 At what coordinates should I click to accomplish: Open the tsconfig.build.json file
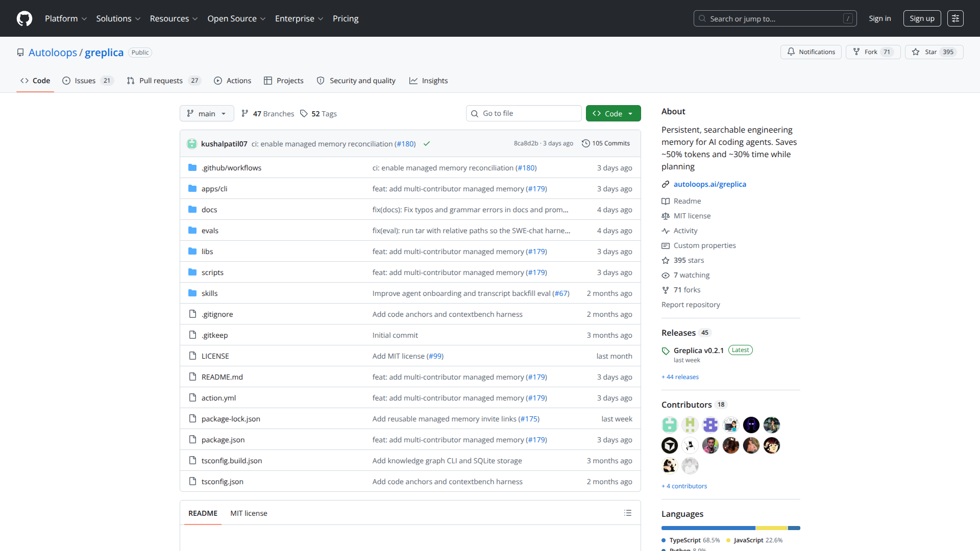[x=232, y=461]
